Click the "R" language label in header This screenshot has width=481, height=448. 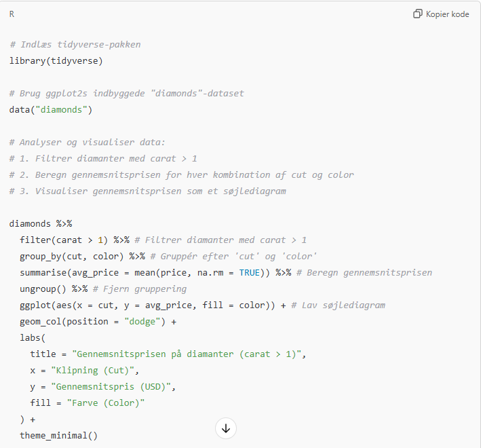coord(12,14)
